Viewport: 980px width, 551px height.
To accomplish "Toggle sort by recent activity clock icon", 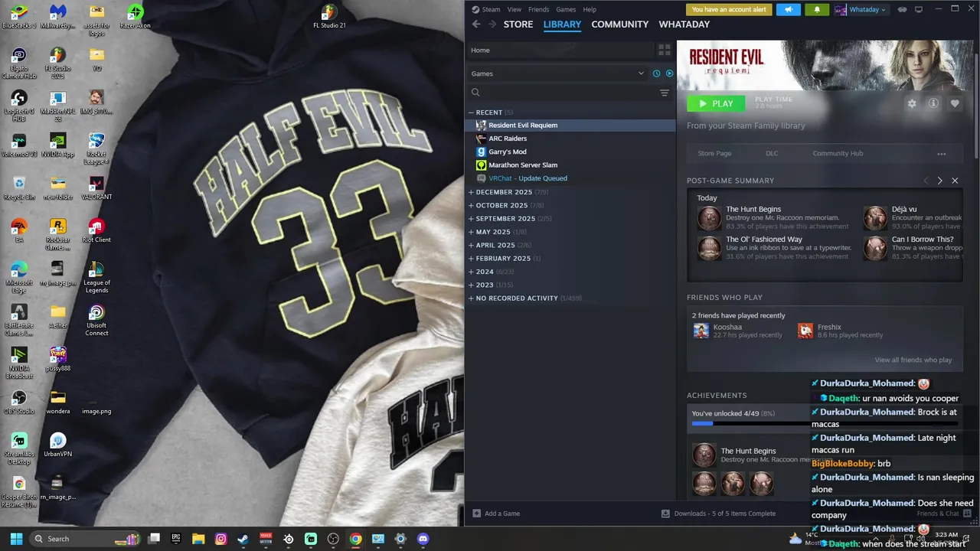I will point(656,73).
